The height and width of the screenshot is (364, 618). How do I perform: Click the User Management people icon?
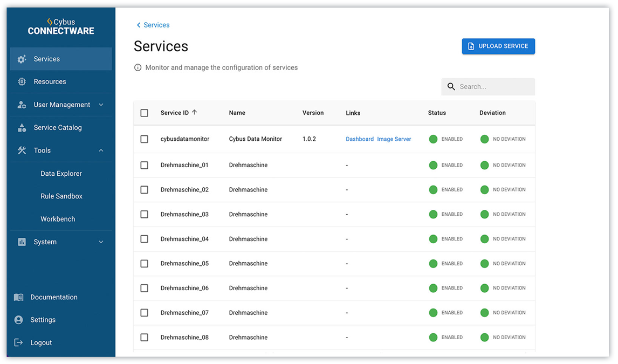22,105
